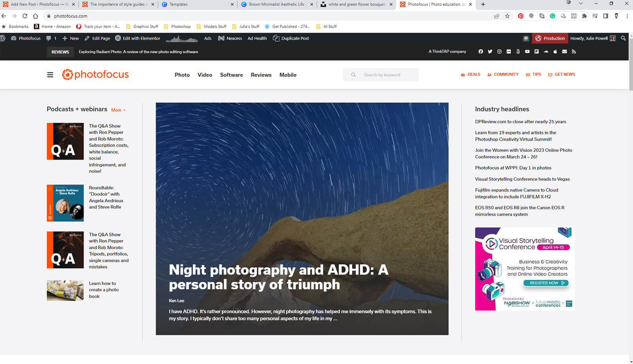Open the New content menu in admin bar
The image size is (633, 364).
[x=70, y=38]
